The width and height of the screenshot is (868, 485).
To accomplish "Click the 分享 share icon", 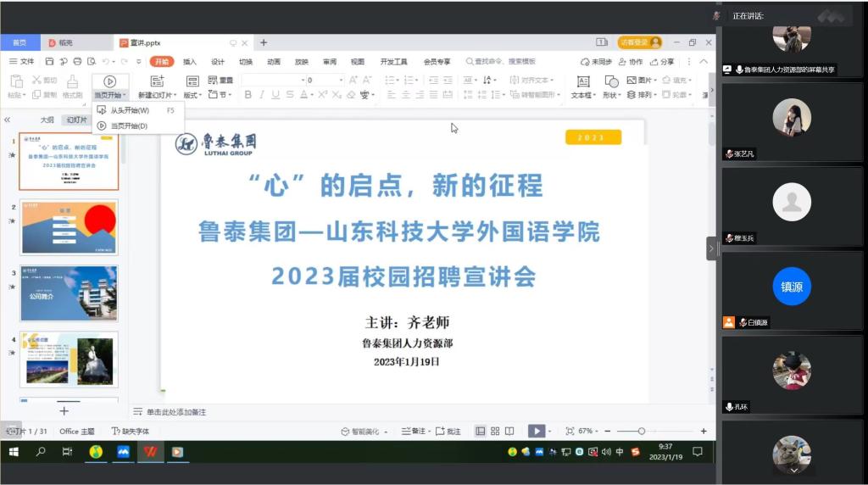I will coord(662,62).
